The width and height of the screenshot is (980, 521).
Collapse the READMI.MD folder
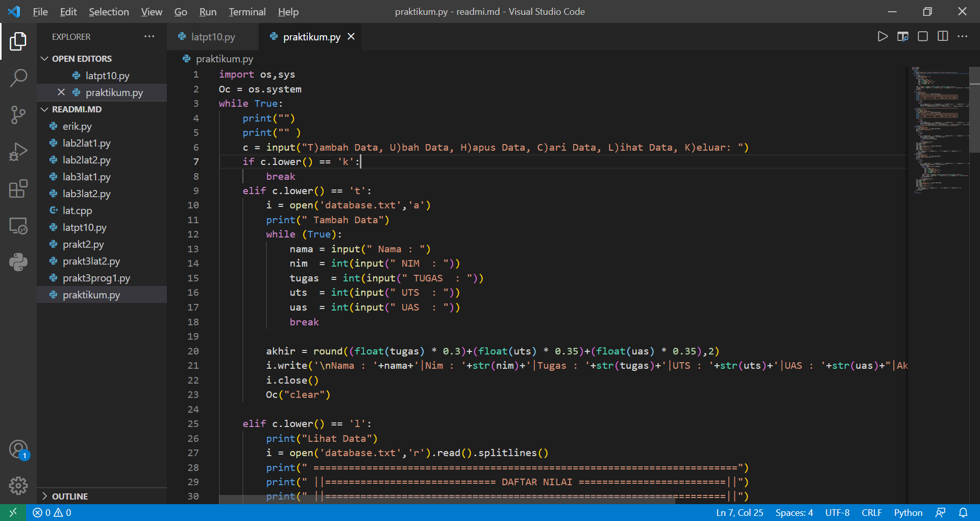[x=45, y=109]
